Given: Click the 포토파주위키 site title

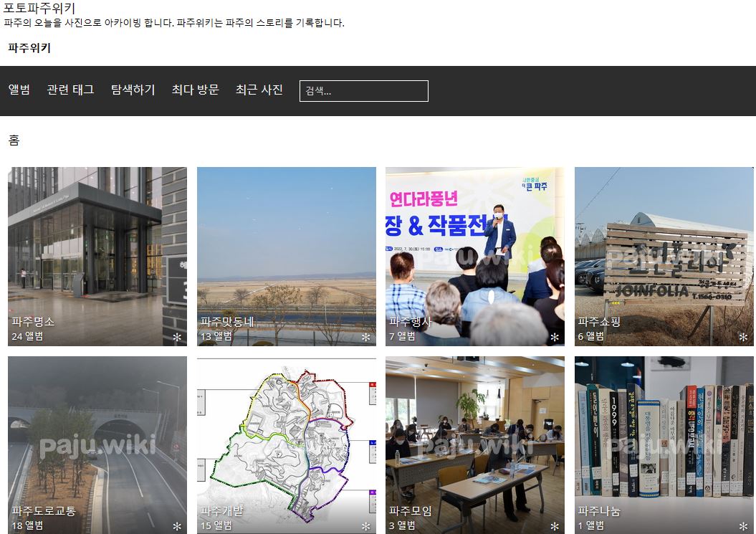Looking at the screenshot, I should (x=39, y=9).
